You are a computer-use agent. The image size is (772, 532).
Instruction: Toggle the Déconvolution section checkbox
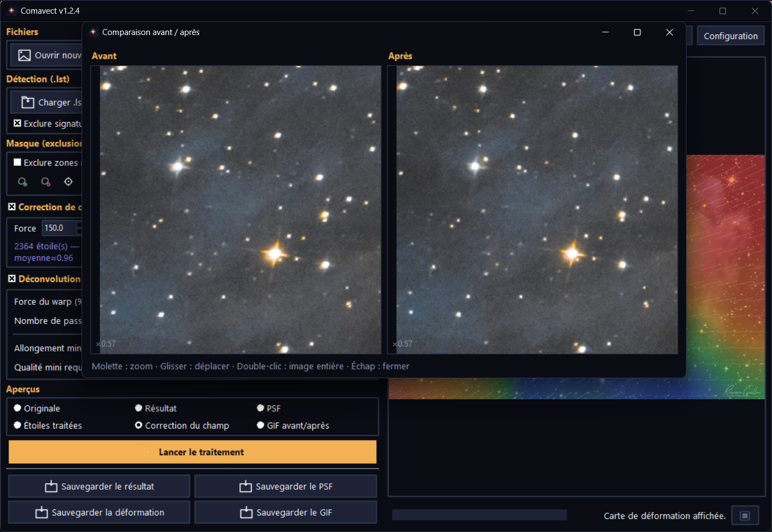coord(12,279)
